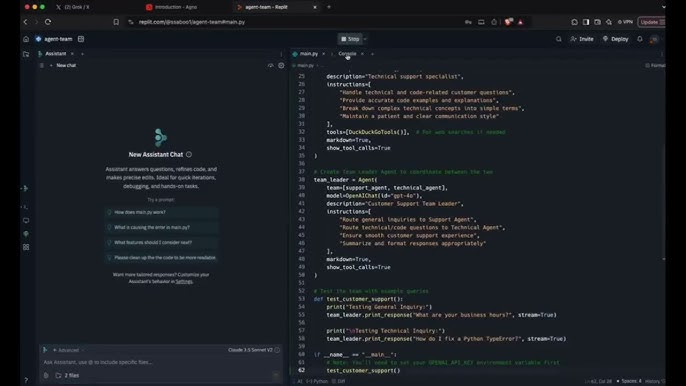686x386 pixels.
Task: Open the grid tools icon in left sidebar
Action: point(26,247)
